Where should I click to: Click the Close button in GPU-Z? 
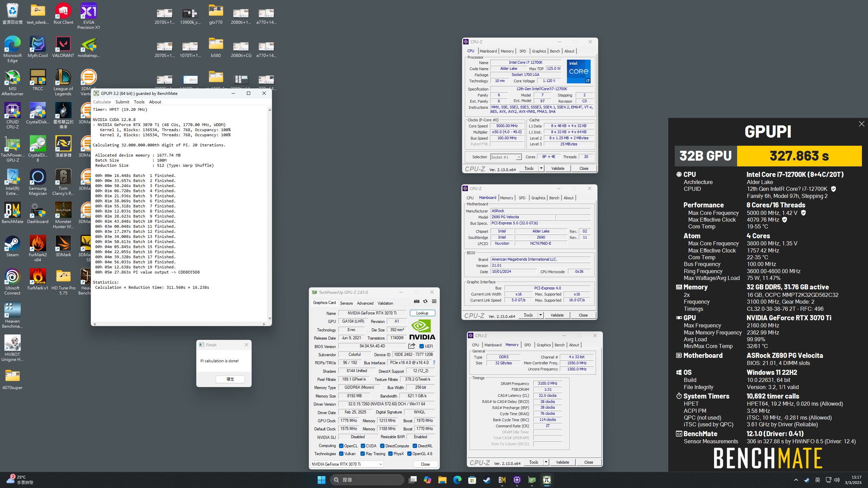point(425,464)
